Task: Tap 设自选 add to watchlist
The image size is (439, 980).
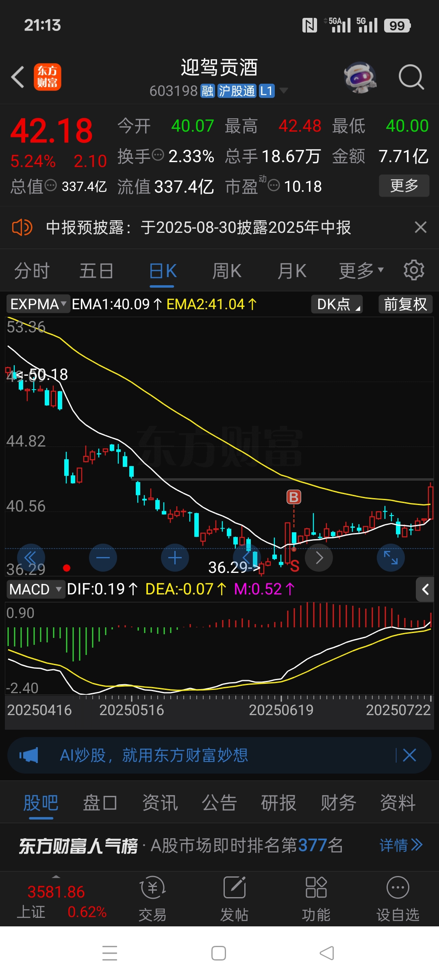Action: pyautogui.click(x=398, y=899)
